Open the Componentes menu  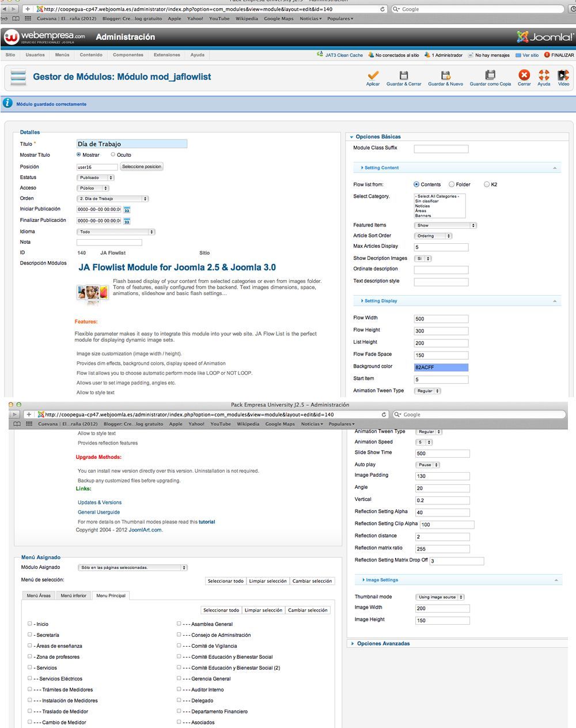(x=128, y=55)
